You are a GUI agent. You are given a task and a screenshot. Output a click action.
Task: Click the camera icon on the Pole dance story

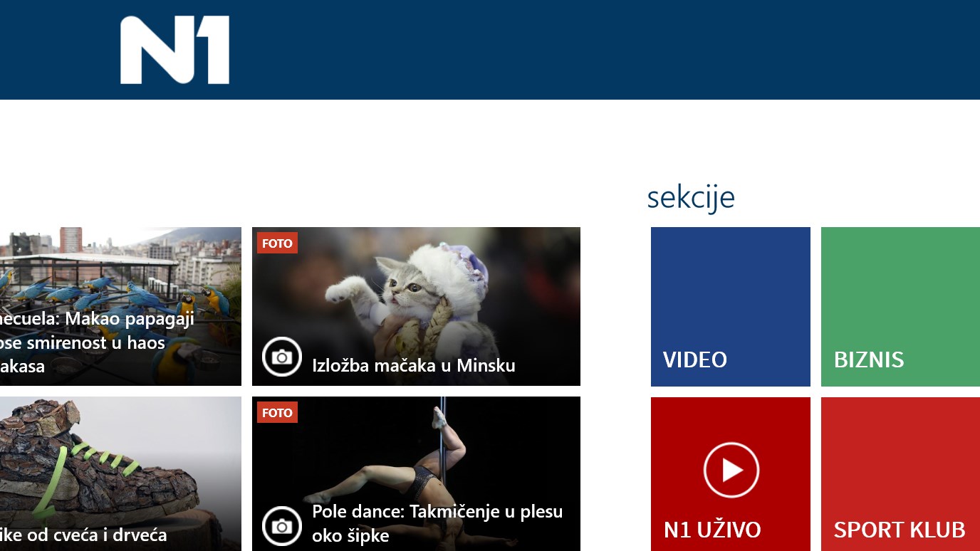[282, 526]
